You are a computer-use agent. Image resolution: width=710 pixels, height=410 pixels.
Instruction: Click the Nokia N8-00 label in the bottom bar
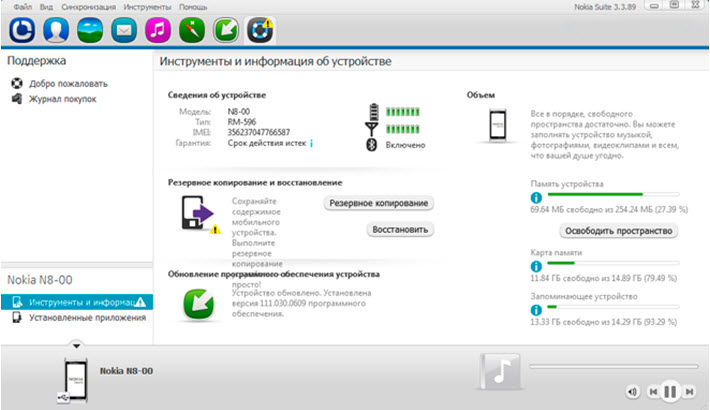click(x=126, y=371)
